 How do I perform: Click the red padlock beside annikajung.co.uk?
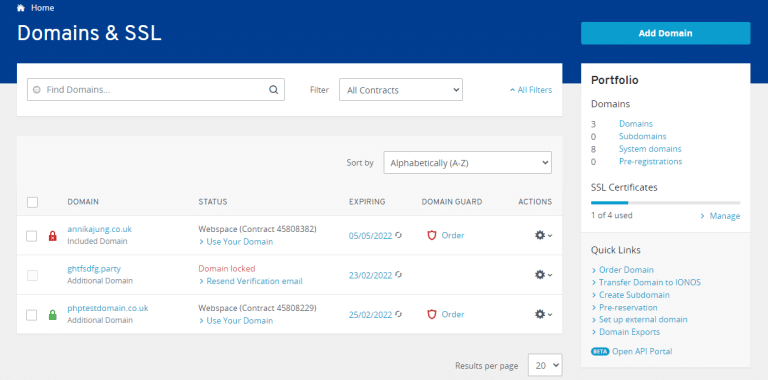pyautogui.click(x=52, y=236)
